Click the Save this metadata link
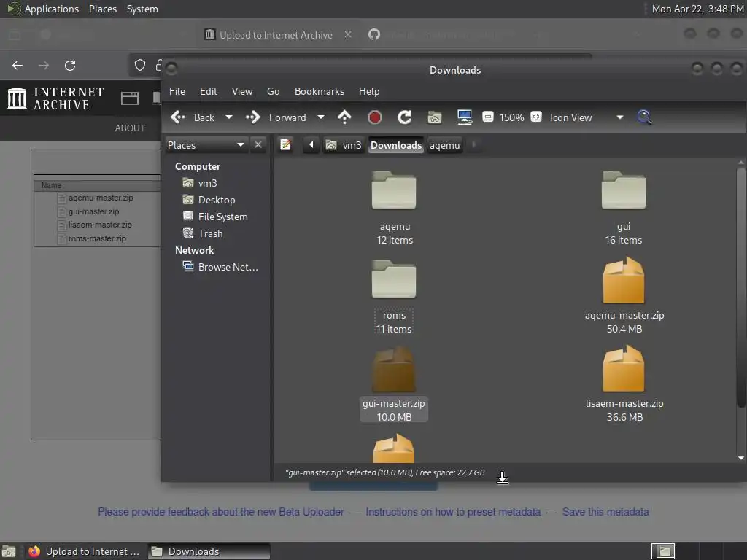The width and height of the screenshot is (747, 560). pyautogui.click(x=605, y=512)
